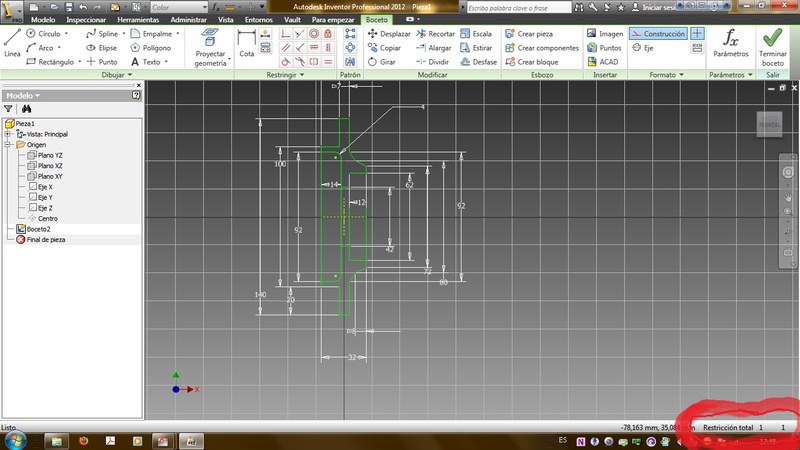Select the Recortar trim tool

435,33
